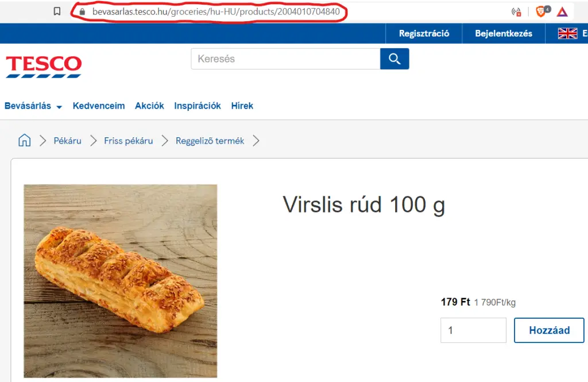
Task: Click the bookmark icon in address bar
Action: [x=57, y=11]
